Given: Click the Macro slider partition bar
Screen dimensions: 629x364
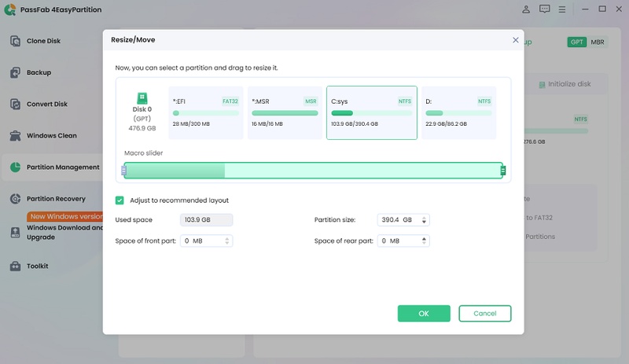Looking at the screenshot, I should (313, 171).
